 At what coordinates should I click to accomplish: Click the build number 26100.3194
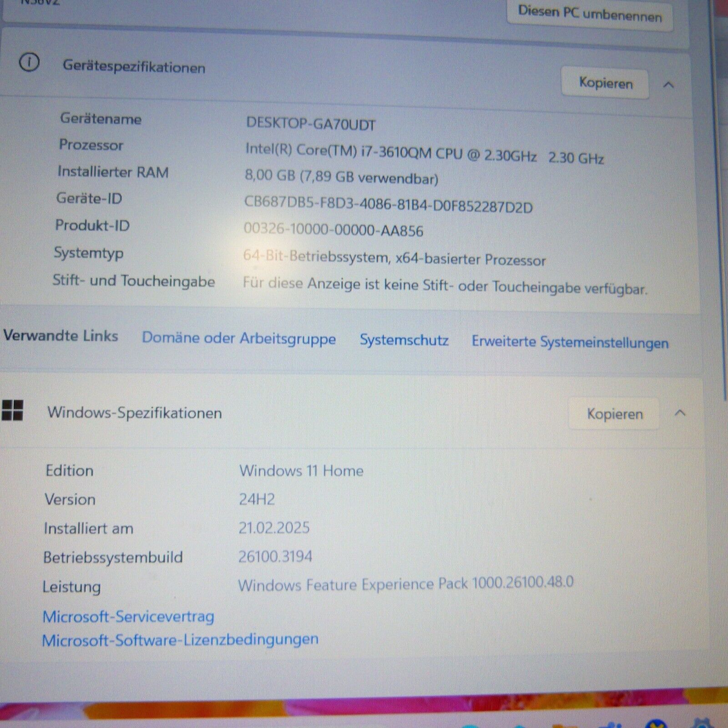(x=275, y=556)
